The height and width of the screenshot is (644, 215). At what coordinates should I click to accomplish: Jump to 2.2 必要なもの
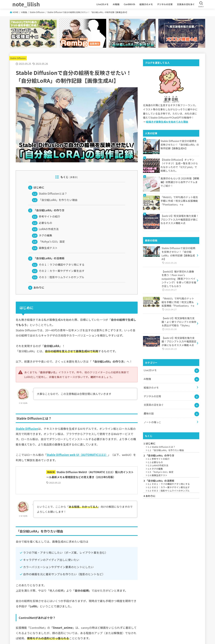pyautogui.click(x=45, y=223)
